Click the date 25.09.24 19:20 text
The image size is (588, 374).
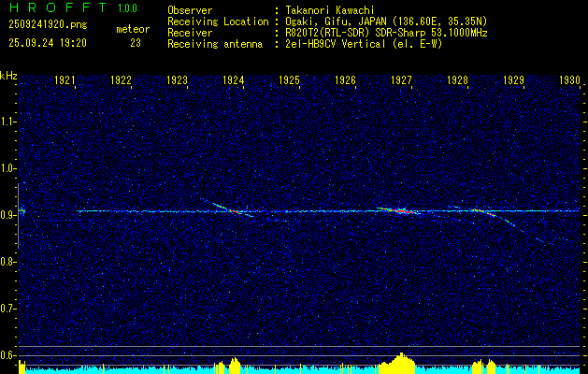[47, 43]
